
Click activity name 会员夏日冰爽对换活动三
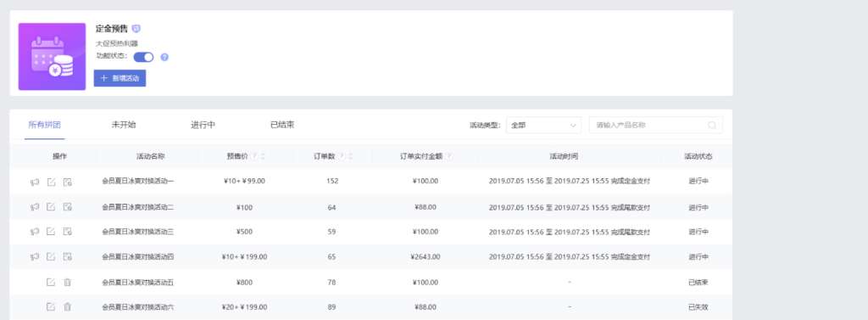click(x=138, y=232)
